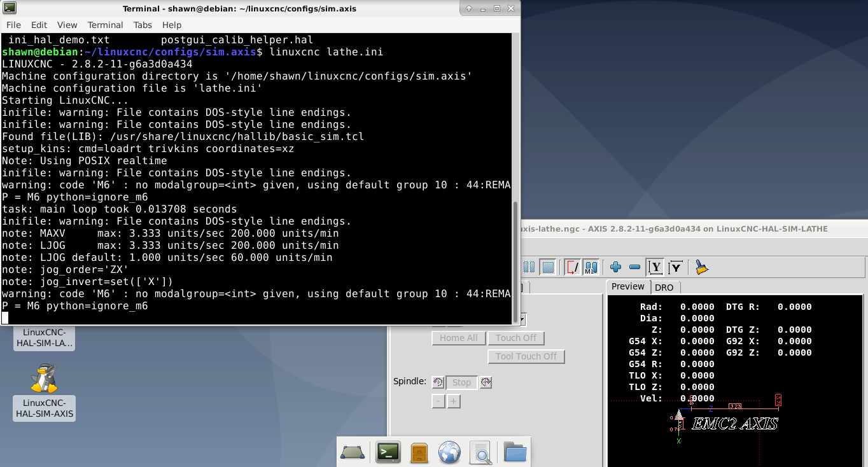
Task: Click the Tool Touch Off button
Action: tap(526, 356)
